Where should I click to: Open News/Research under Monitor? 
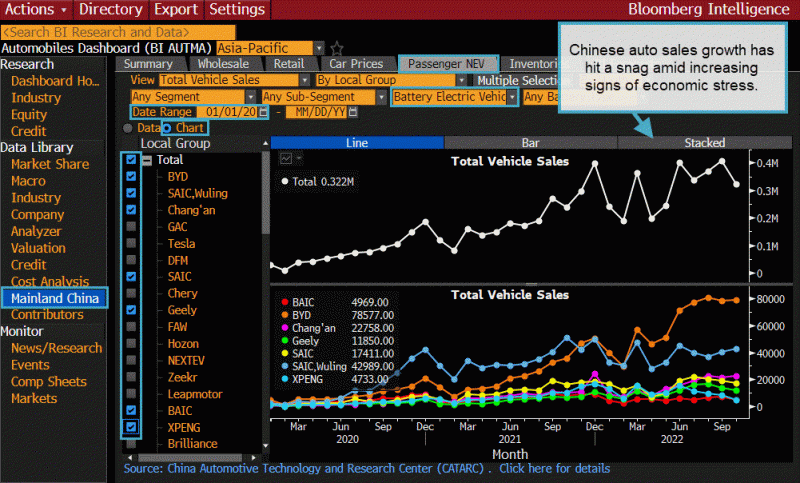57,348
